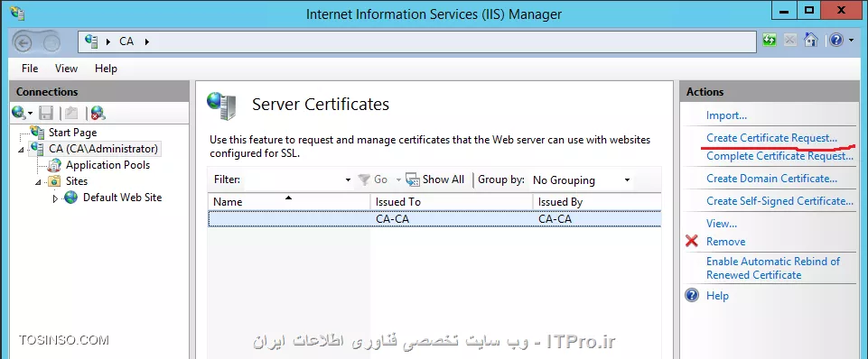Click the CA server node icon
The image size is (868, 359).
pyautogui.click(x=38, y=148)
